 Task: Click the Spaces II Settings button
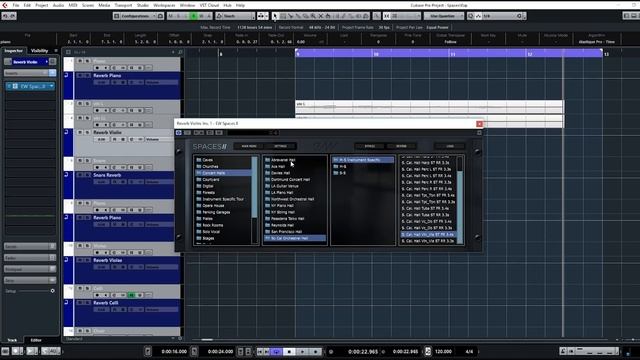pyautogui.click(x=280, y=146)
